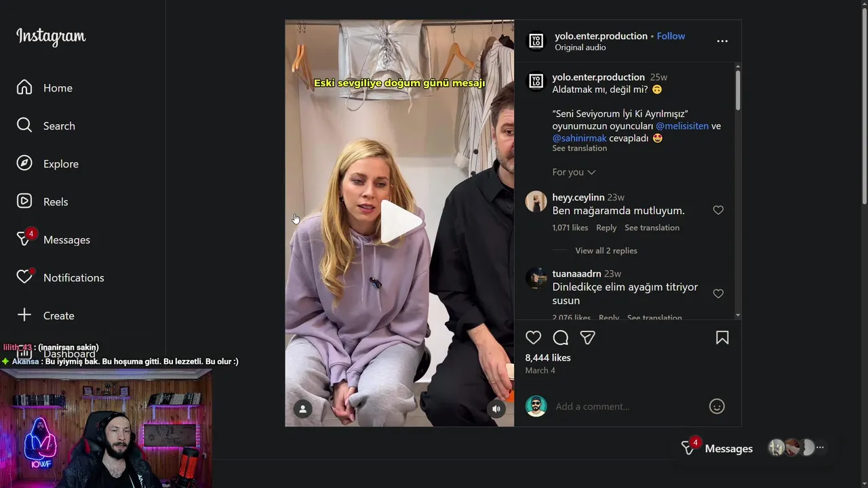Share the post via paper plane icon

tap(587, 338)
